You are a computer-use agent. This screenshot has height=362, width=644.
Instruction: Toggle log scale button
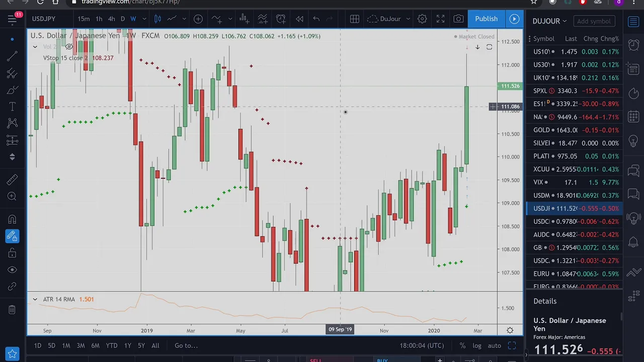click(x=476, y=346)
